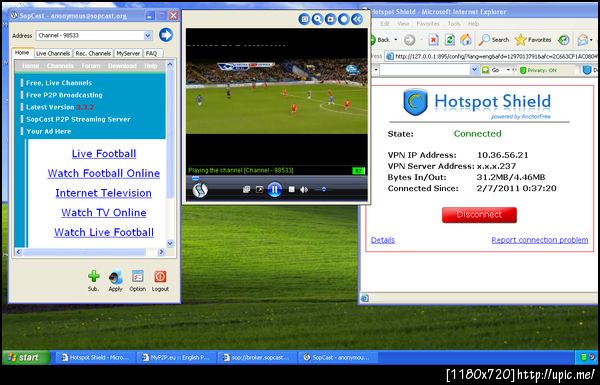600x385 pixels.
Task: Open the IE Favorites menu
Action: 428,24
